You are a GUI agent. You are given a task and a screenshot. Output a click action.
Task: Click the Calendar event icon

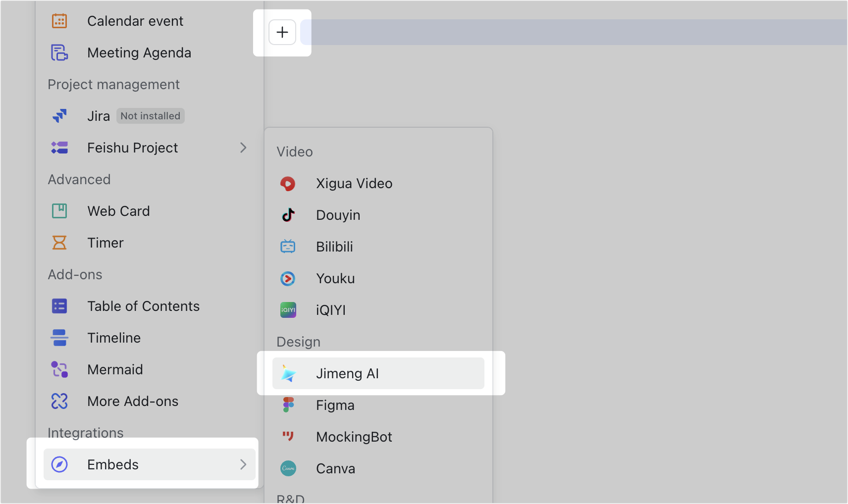tap(59, 21)
